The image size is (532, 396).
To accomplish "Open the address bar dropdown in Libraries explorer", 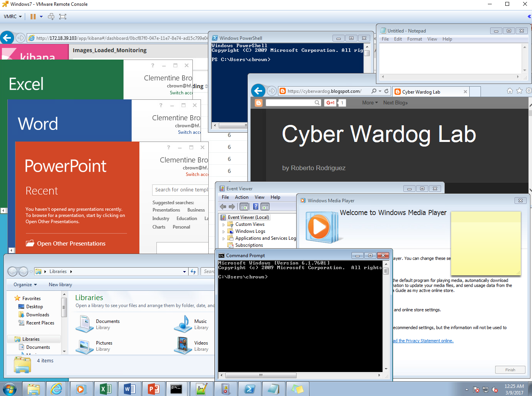I will click(185, 271).
